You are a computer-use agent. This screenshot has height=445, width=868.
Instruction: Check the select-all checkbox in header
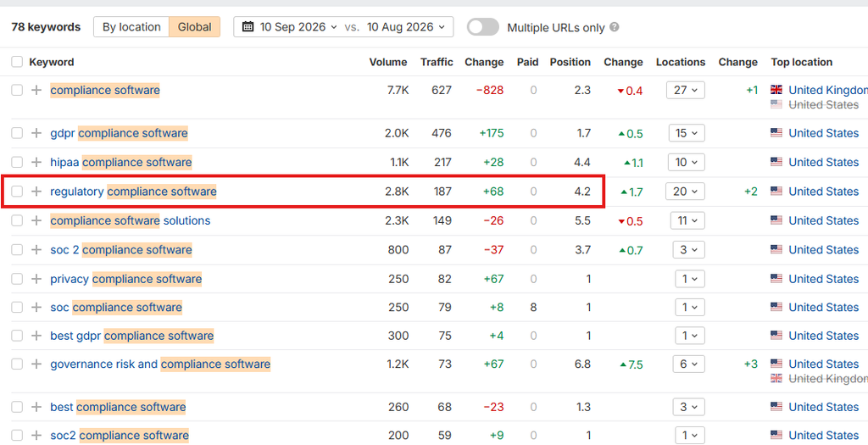click(x=17, y=62)
